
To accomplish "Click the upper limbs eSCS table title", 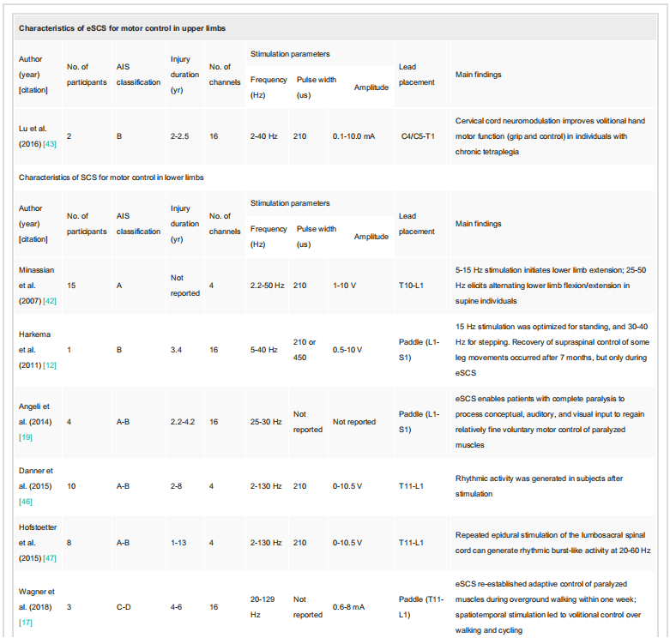I will tap(122, 28).
